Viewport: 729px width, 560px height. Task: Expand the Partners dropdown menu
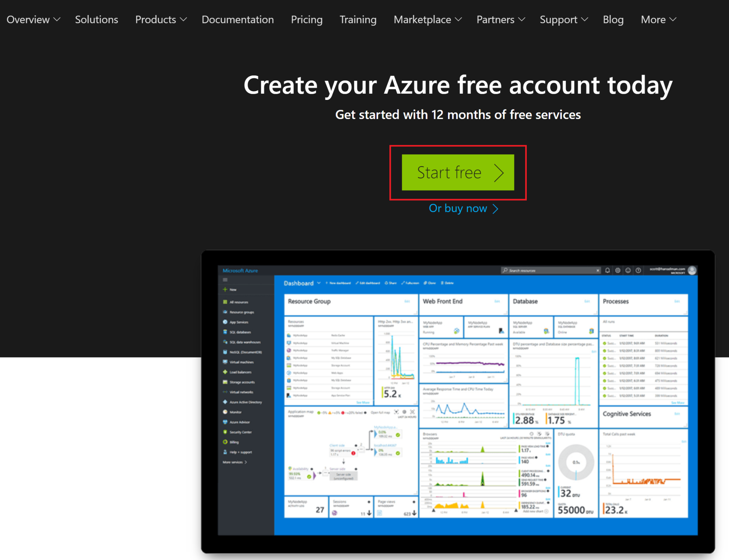coord(501,19)
